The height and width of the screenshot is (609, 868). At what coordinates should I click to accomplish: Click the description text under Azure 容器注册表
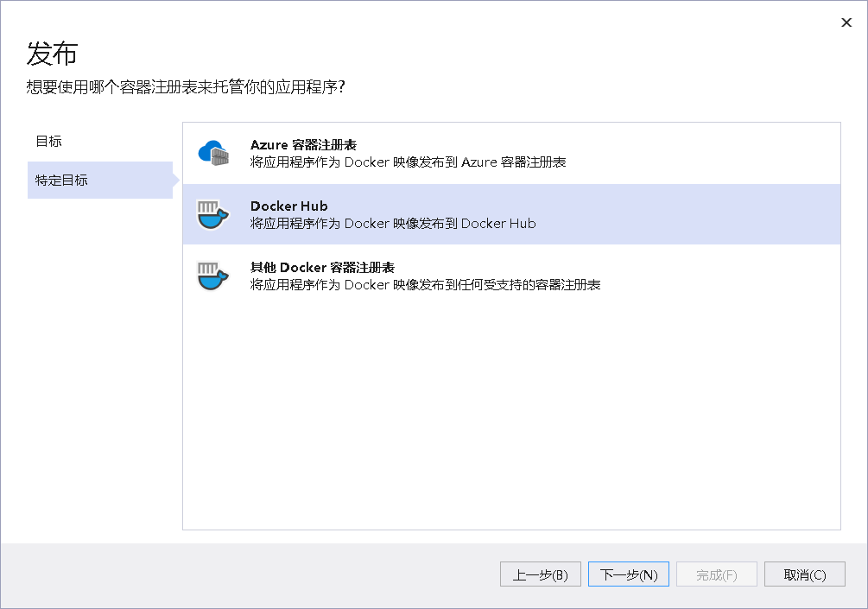click(x=408, y=162)
